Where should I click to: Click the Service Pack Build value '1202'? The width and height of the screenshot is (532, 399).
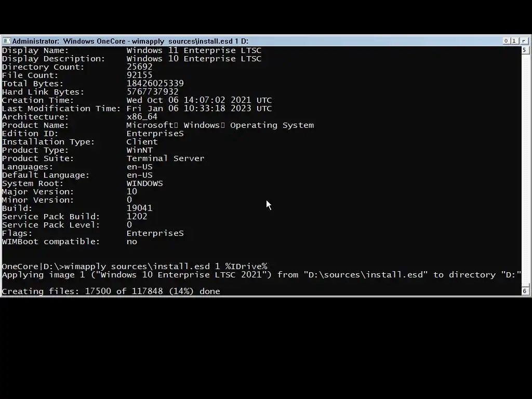pyautogui.click(x=137, y=217)
